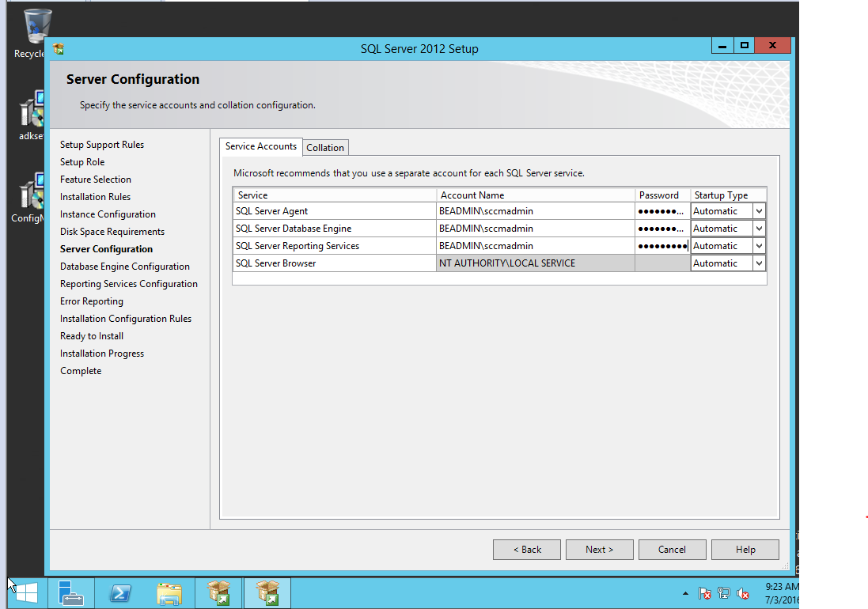Maximize the SQL Server 2012 Setup window
Image resolution: width=868 pixels, height=609 pixels.
click(x=745, y=45)
